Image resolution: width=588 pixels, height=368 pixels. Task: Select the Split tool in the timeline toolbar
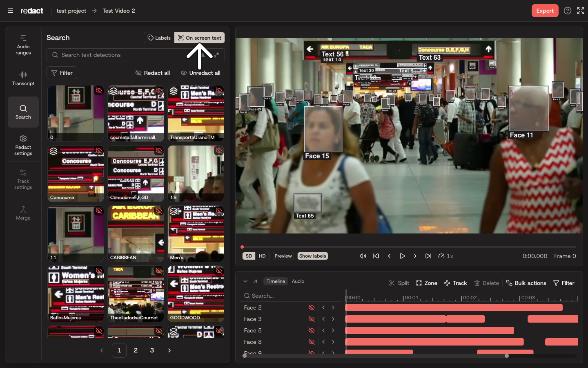coord(399,283)
